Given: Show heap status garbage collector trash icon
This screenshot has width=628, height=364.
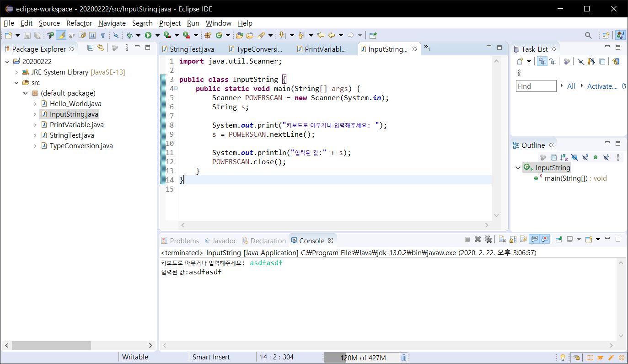Looking at the screenshot, I should 404,358.
